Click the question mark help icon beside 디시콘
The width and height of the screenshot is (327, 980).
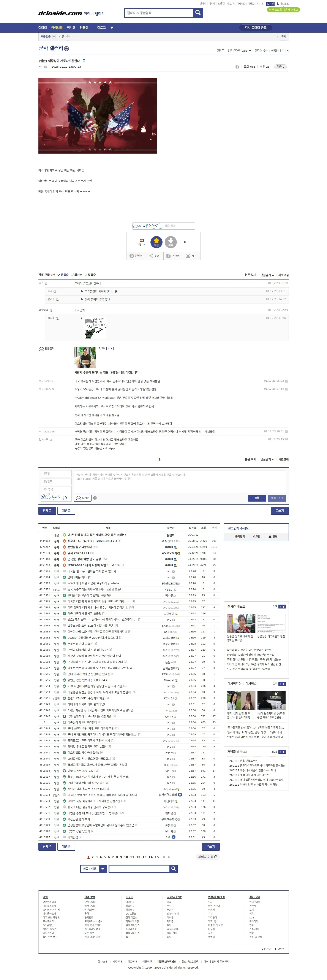95,498
